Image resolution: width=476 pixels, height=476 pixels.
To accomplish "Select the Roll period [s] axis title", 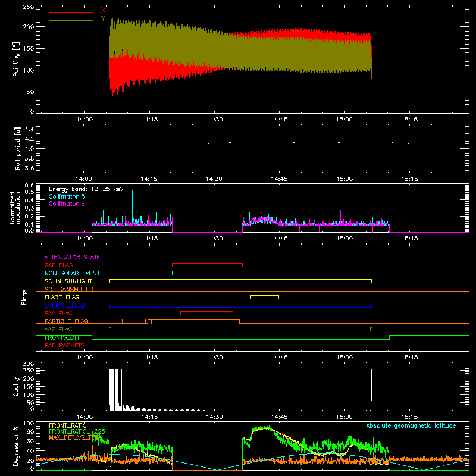I will pos(18,149).
